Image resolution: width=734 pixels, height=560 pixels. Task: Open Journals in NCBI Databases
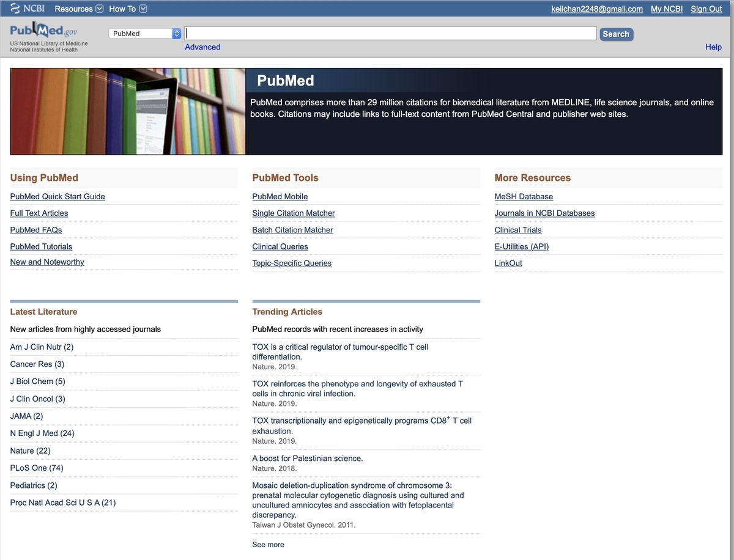tap(544, 213)
